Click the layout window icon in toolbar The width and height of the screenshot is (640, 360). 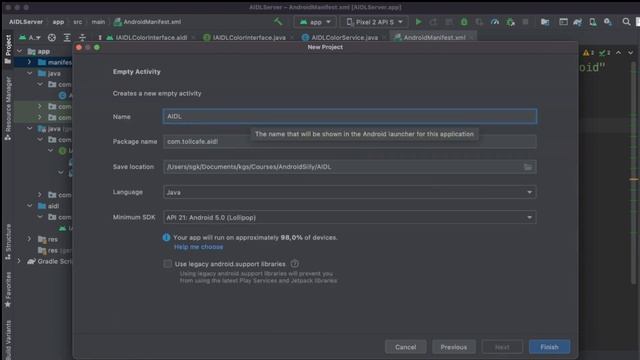coord(563,22)
